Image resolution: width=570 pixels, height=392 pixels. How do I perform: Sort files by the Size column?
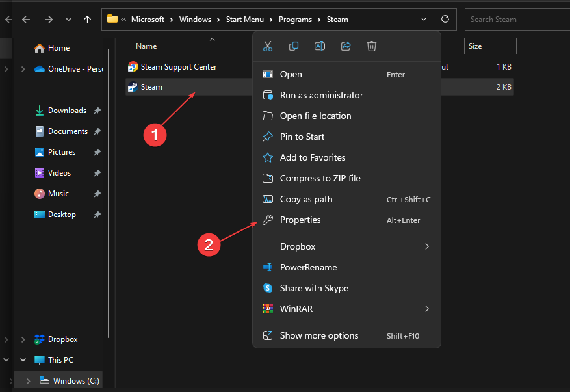[x=474, y=46]
